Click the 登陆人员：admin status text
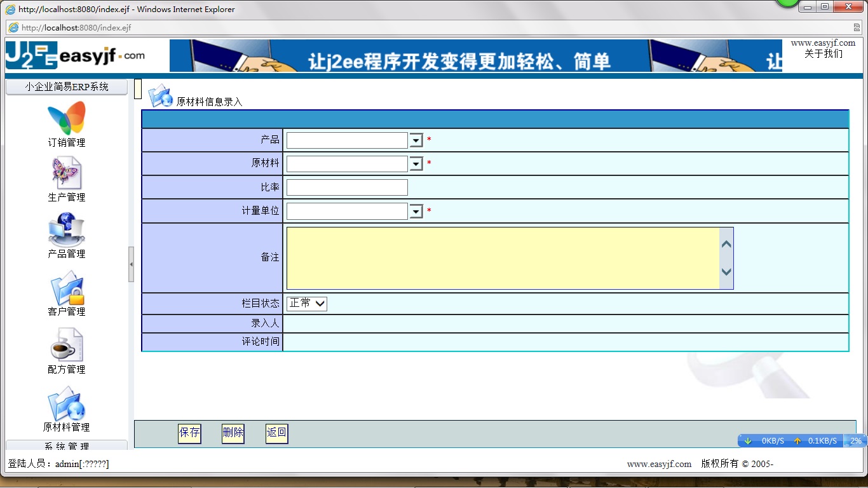Image resolution: width=868 pixels, height=488 pixels. (58, 464)
